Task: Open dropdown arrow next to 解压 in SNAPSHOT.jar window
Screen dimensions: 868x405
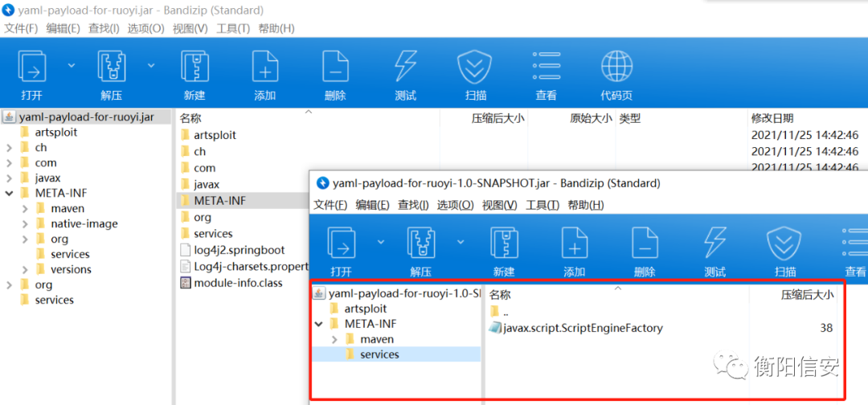Action: pyautogui.click(x=461, y=242)
